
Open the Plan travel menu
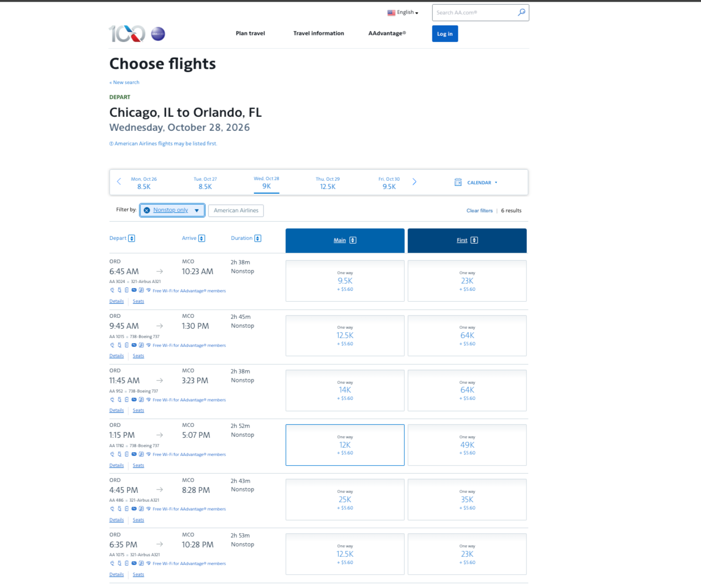(x=250, y=33)
